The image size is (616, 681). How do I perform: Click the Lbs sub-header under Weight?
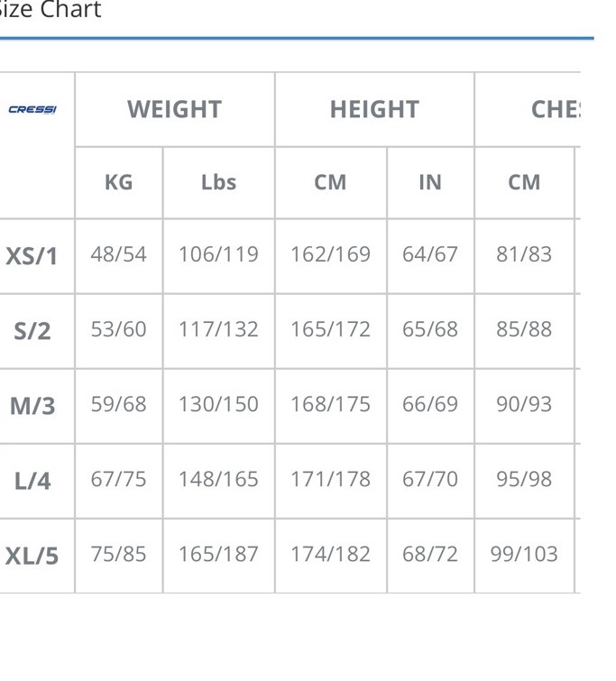coord(218,182)
